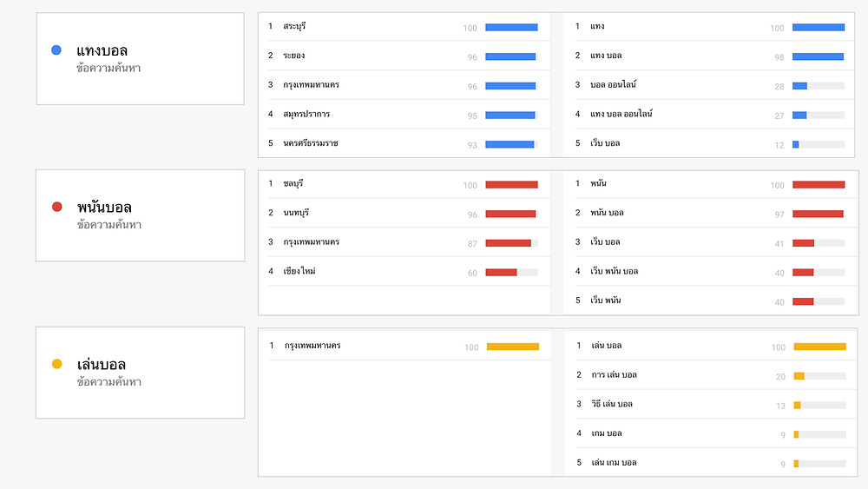
Task: Click the red dot beside พนันบอล
Action: click(56, 207)
